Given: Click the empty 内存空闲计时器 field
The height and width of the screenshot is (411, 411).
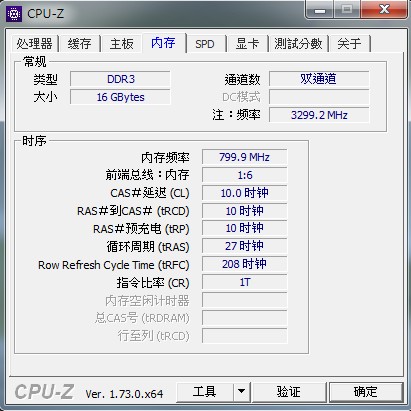Looking at the screenshot, I should pos(244,300).
